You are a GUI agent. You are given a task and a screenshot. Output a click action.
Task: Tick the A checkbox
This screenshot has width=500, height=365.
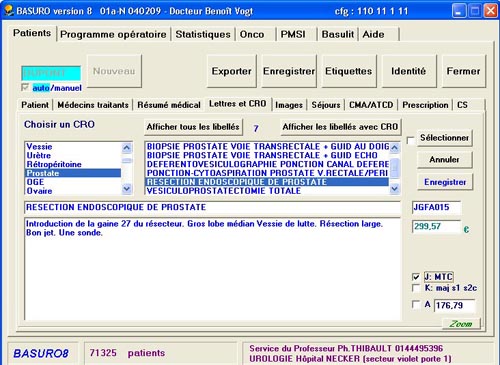(x=416, y=304)
